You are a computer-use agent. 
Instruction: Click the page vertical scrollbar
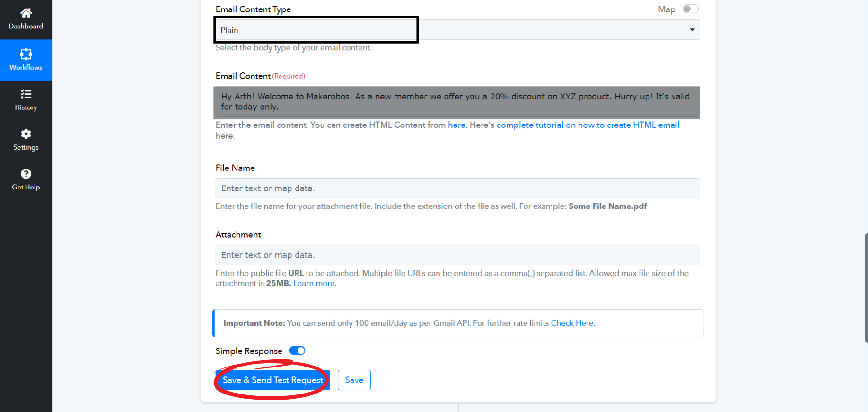(x=865, y=287)
